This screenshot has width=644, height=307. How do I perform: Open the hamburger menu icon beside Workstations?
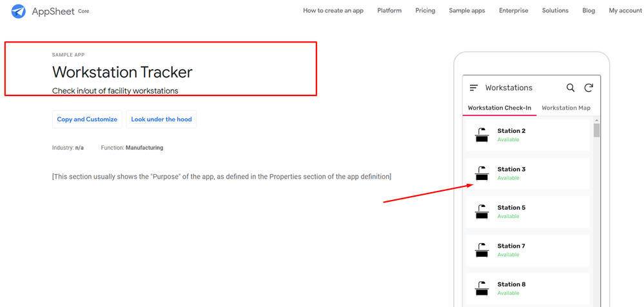point(474,88)
